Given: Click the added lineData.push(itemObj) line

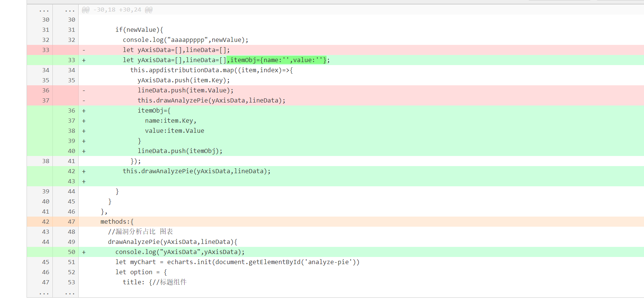Looking at the screenshot, I should (x=180, y=151).
